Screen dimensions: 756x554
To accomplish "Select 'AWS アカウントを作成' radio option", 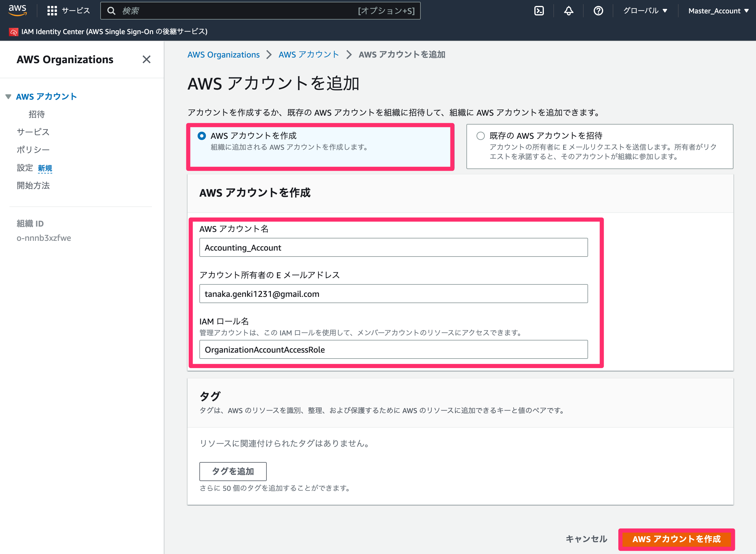I will [x=201, y=136].
